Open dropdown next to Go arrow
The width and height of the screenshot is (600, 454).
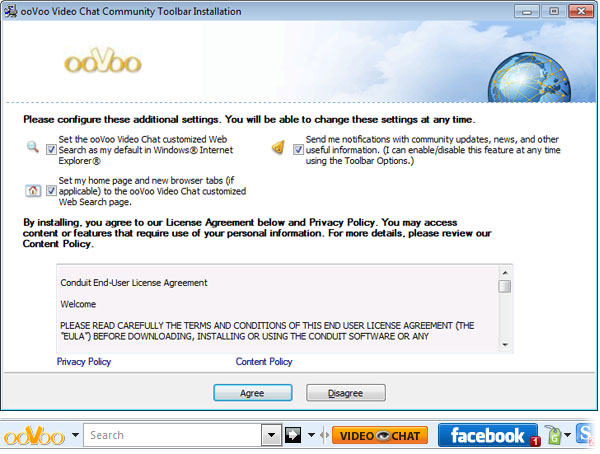311,435
